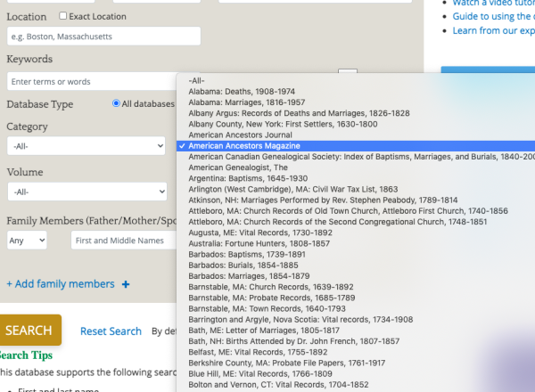Click the SEARCH button
Screen dimensions: 535x392
click(30, 330)
